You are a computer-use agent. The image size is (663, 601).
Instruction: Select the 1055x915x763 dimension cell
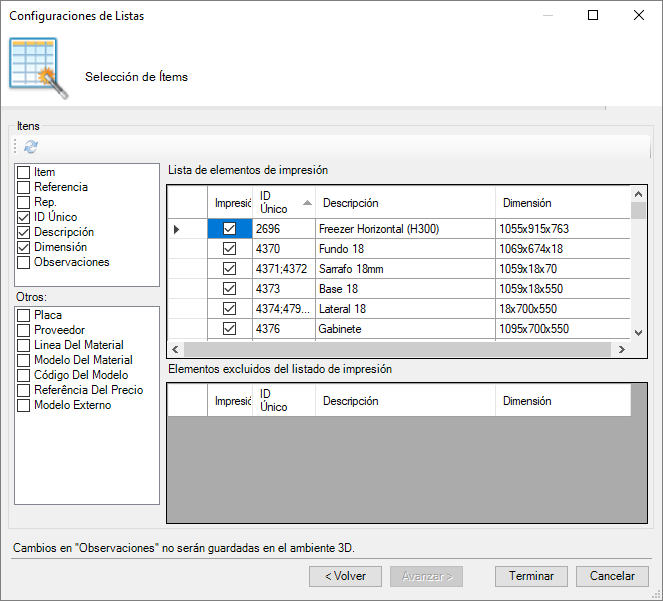coord(562,229)
